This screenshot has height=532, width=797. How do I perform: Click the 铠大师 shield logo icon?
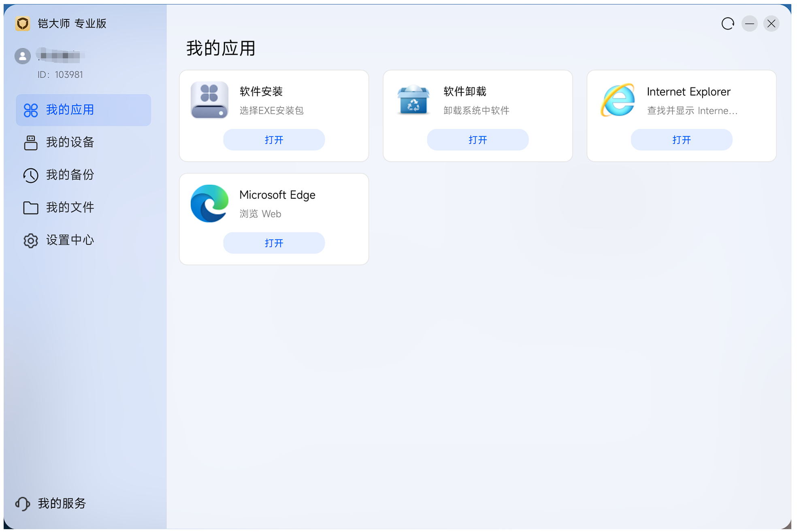point(23,23)
